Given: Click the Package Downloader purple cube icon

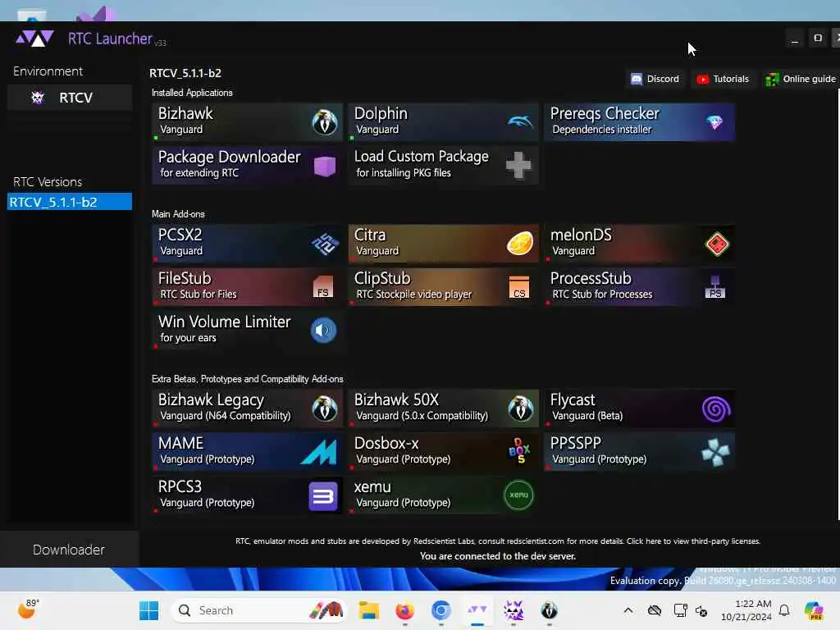Looking at the screenshot, I should tap(325, 166).
